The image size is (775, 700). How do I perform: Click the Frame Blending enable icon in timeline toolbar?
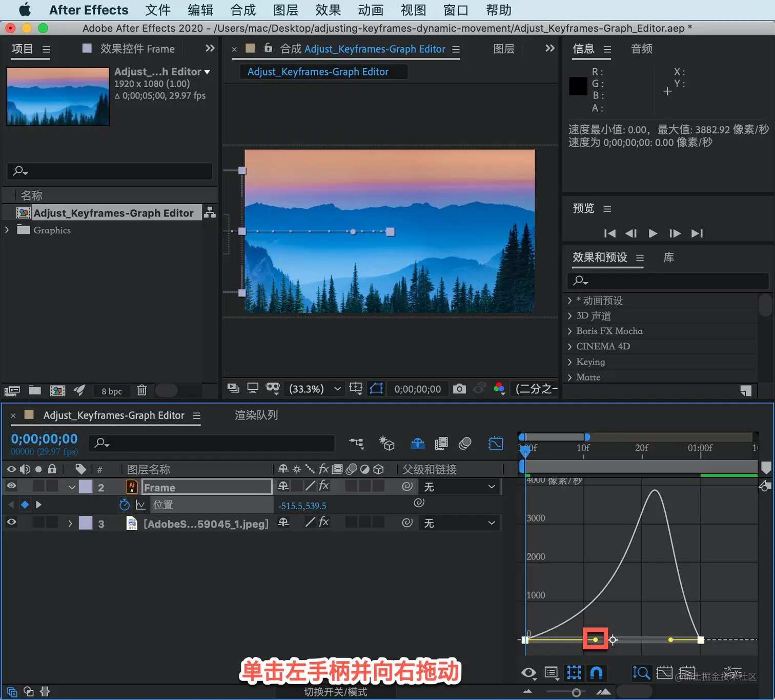pos(441,443)
